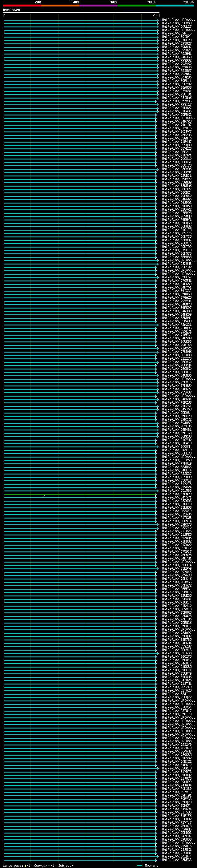Select hit label UniRef100_B3E909
197x868 pixels.
[x=176, y=568]
